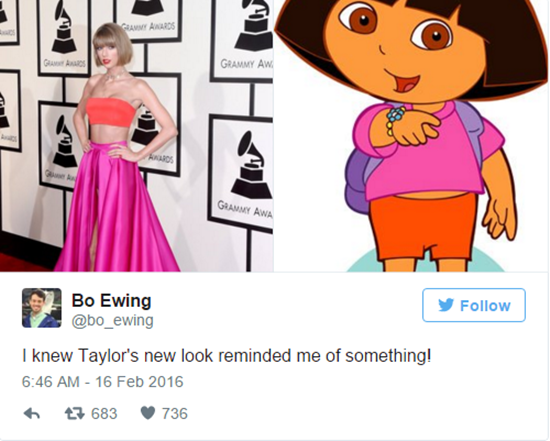This screenshot has width=550, height=441.
Task: Click the coral crop top in the photo
Action: pyautogui.click(x=111, y=112)
